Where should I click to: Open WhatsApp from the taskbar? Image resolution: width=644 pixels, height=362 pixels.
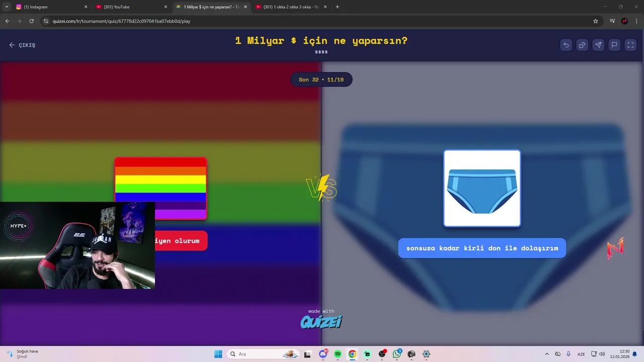pos(397,354)
